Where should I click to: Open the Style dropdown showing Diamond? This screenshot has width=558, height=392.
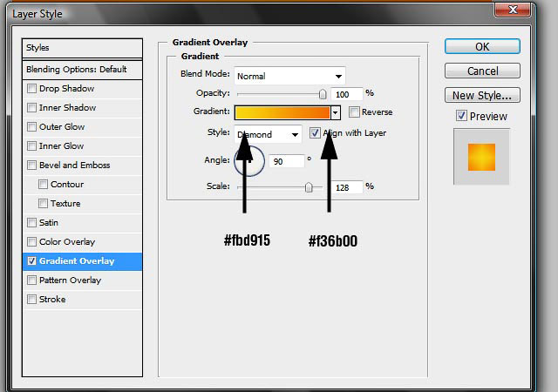tap(268, 134)
